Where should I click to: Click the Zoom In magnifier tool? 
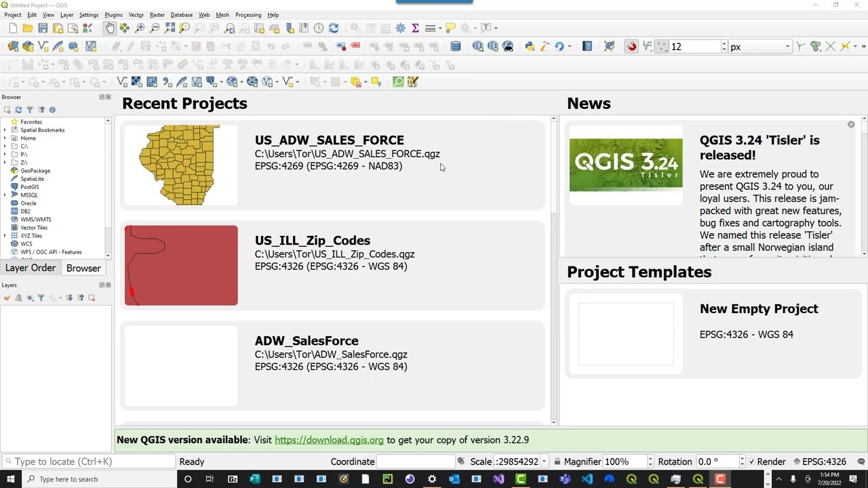tap(140, 28)
